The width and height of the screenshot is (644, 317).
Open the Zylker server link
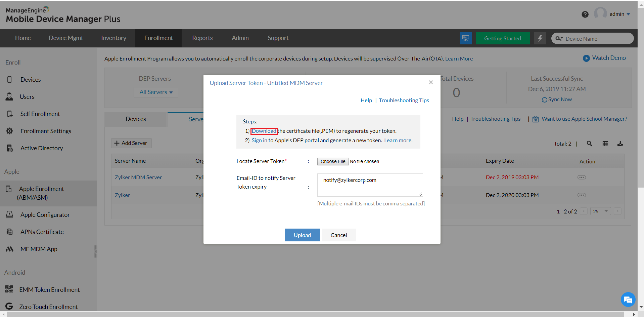122,195
